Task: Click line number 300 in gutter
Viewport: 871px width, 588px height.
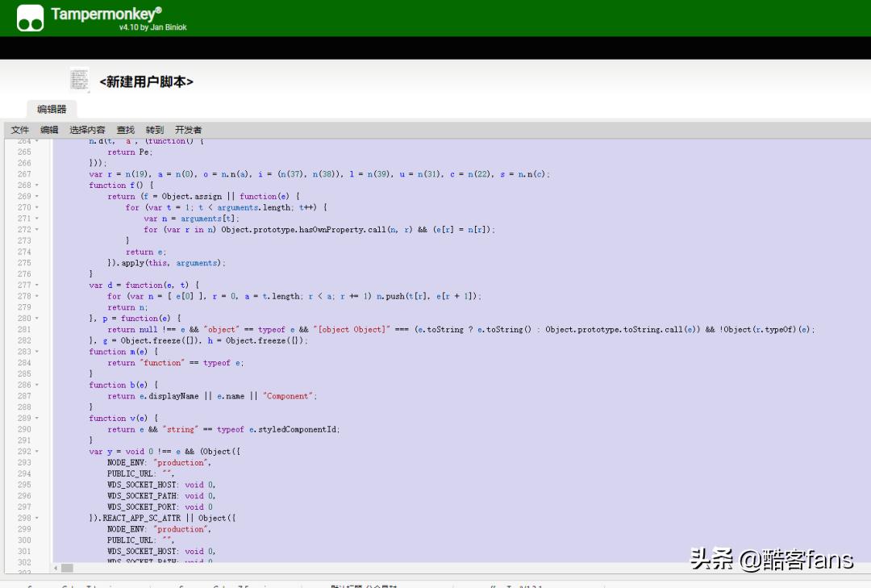Action: [24, 540]
